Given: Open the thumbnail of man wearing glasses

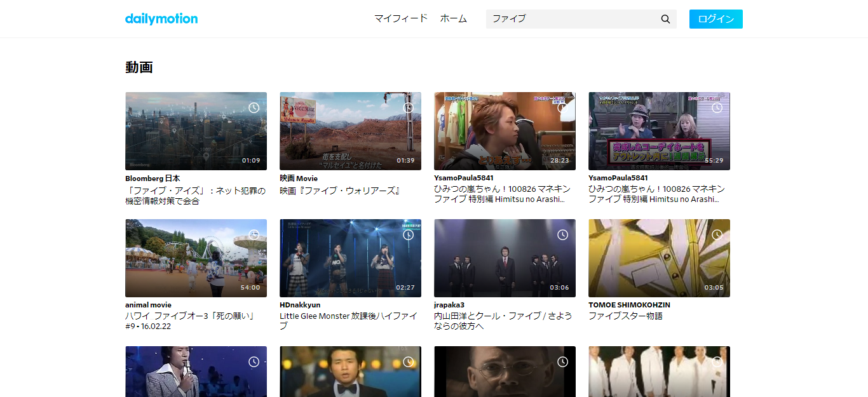Looking at the screenshot, I should click(x=505, y=372).
